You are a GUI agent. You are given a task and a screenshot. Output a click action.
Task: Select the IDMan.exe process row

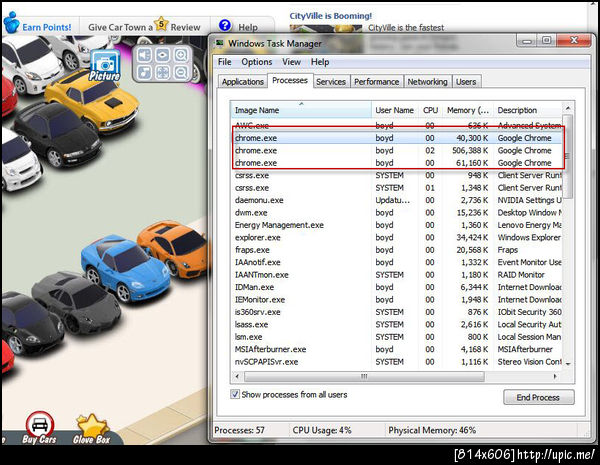click(x=397, y=287)
